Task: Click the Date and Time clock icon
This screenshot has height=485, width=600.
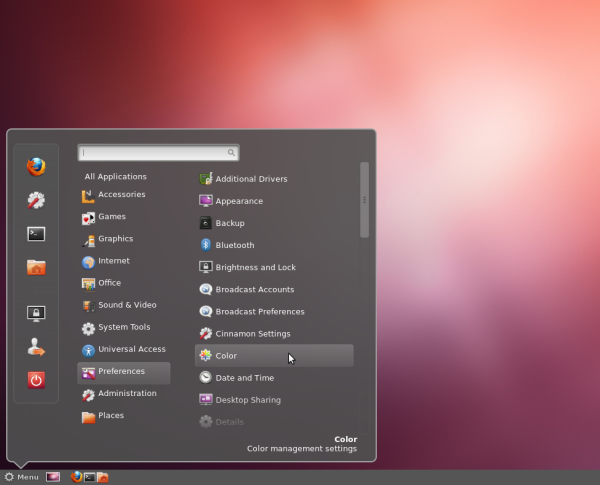Action: (x=205, y=378)
